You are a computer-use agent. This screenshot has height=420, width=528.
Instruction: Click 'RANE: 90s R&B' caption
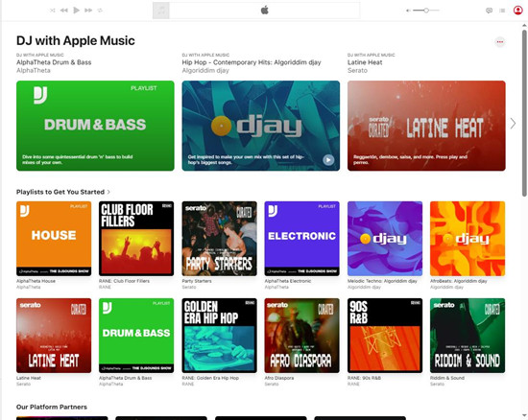(x=364, y=378)
